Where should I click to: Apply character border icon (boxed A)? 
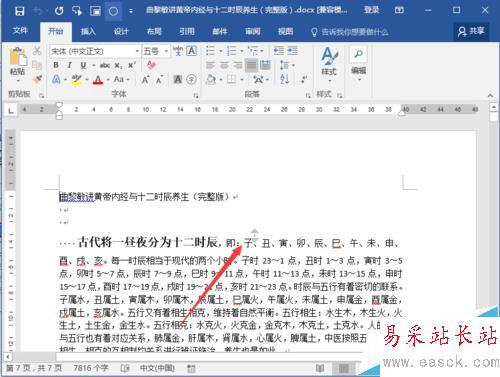(191, 51)
